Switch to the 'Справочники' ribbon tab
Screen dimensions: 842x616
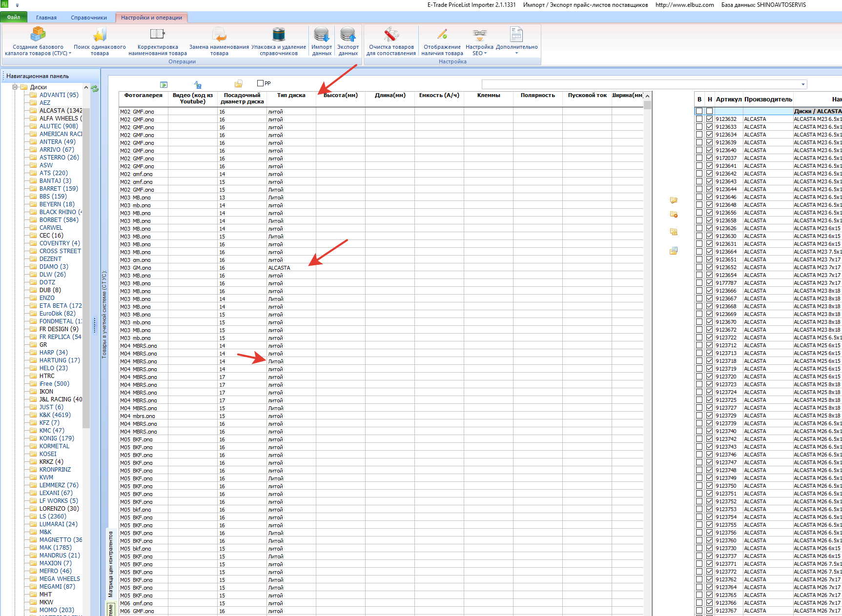click(x=89, y=18)
